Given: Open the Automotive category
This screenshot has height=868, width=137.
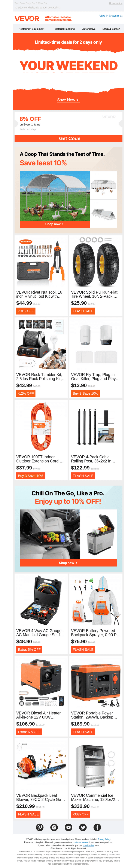Looking at the screenshot, I should pos(89,29).
